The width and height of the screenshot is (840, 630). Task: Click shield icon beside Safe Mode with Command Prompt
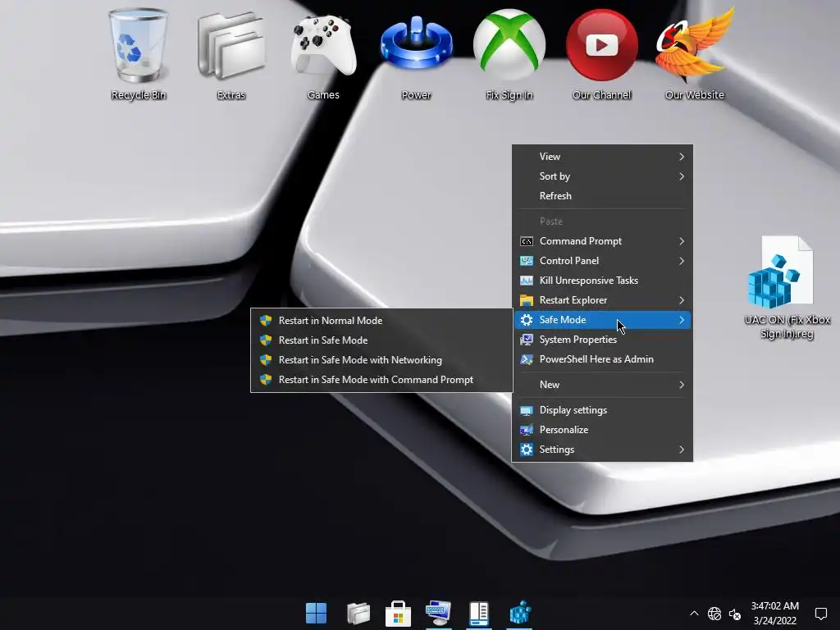(x=266, y=380)
